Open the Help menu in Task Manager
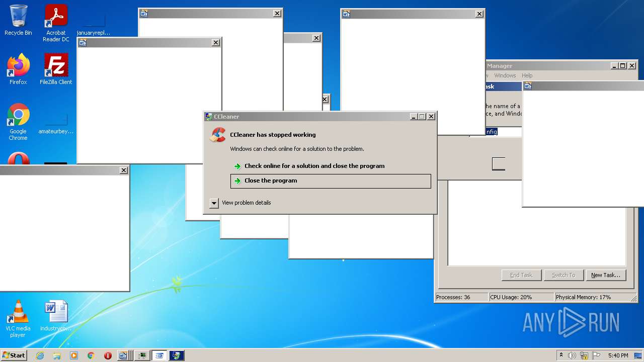 coord(527,75)
